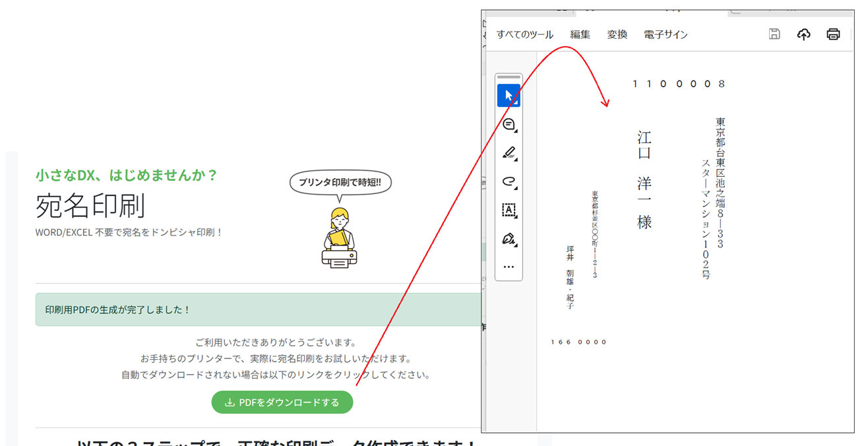Open the 編集 menu

pos(580,35)
